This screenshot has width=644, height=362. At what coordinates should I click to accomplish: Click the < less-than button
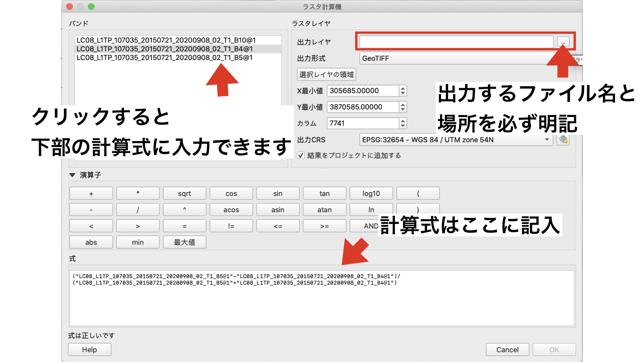tap(91, 226)
